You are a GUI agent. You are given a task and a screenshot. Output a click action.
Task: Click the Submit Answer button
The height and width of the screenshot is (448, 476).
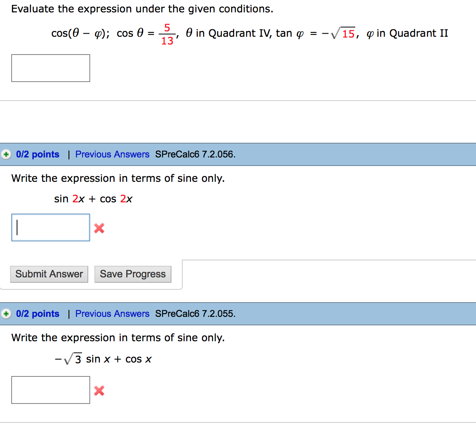49,274
